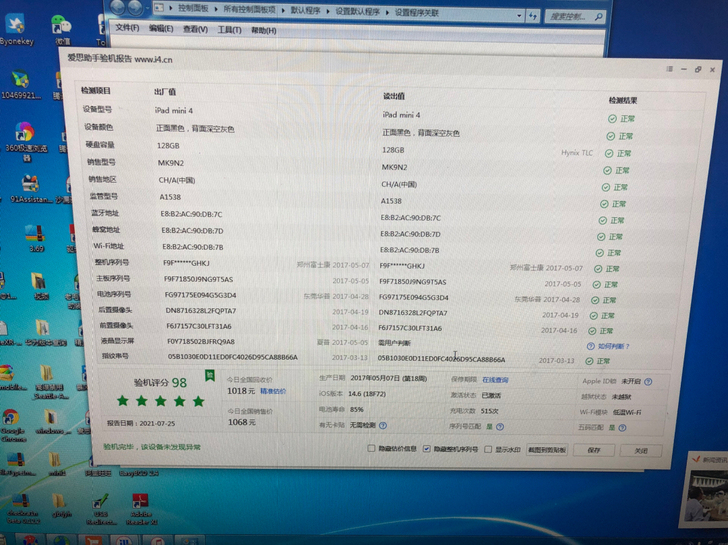This screenshot has width=728, height=545.
Task: Select the factory regulatory model A1538
Action: click(x=170, y=197)
